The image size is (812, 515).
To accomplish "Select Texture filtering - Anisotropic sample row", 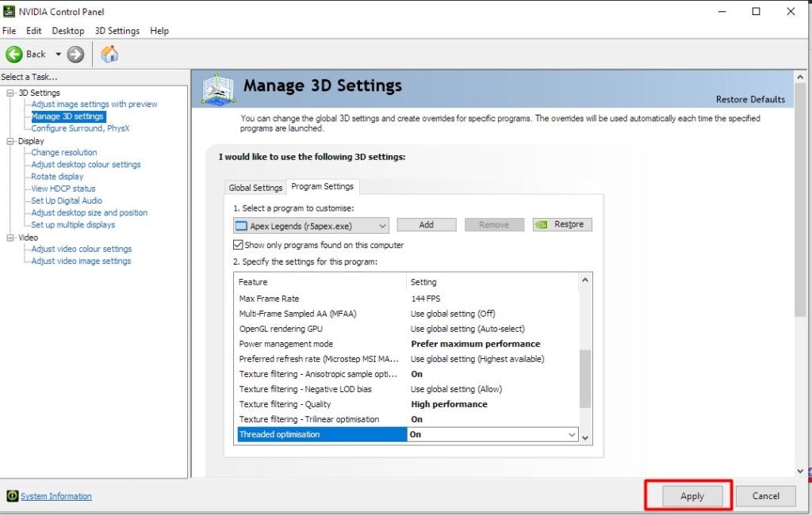I will tap(407, 374).
